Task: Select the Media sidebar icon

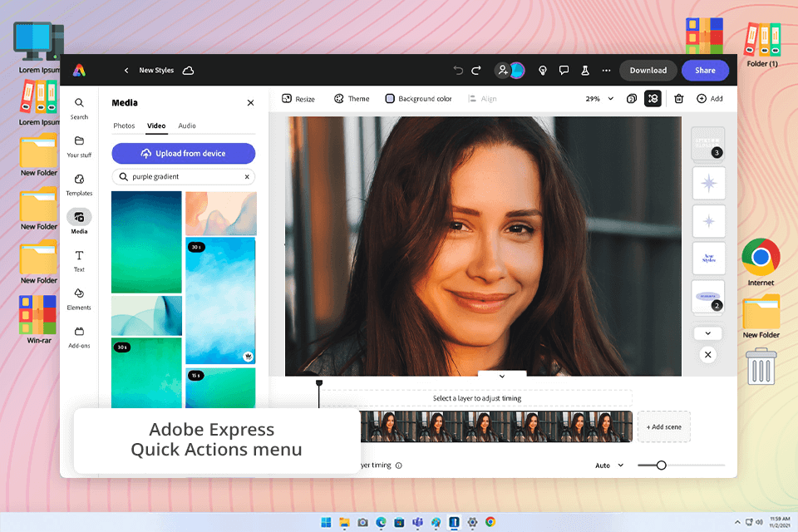Action: (79, 221)
